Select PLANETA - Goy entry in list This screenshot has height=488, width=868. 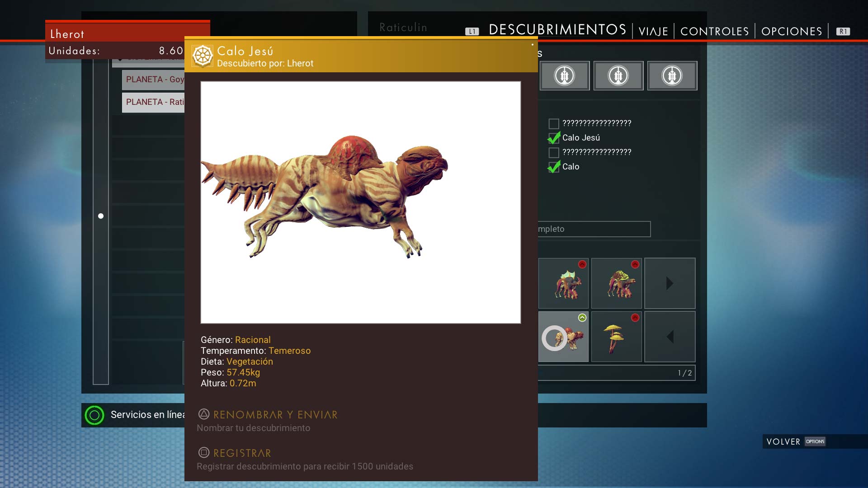[x=153, y=80]
